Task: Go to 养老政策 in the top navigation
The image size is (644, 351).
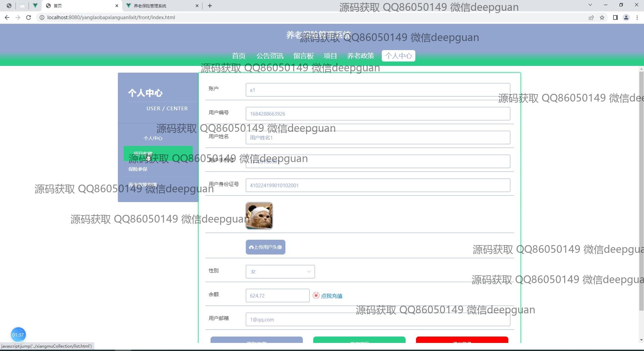Action: tap(360, 56)
